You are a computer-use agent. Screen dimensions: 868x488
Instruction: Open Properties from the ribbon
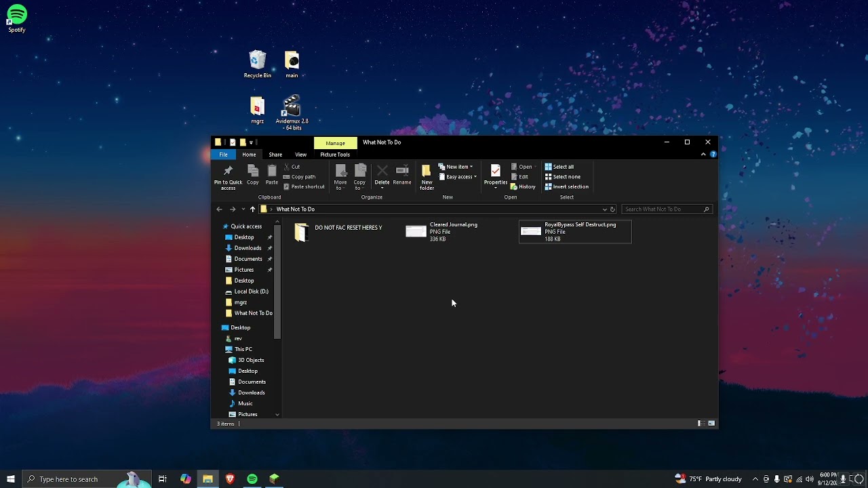pyautogui.click(x=496, y=176)
